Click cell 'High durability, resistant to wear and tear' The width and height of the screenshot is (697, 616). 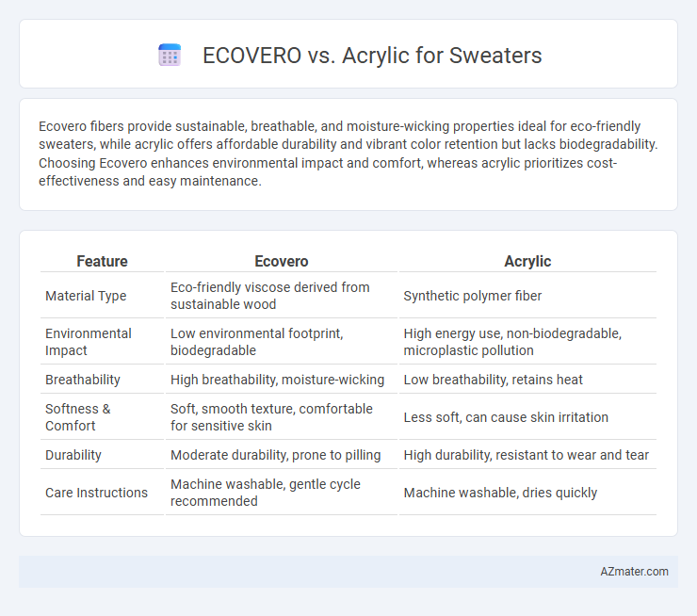[527, 455]
